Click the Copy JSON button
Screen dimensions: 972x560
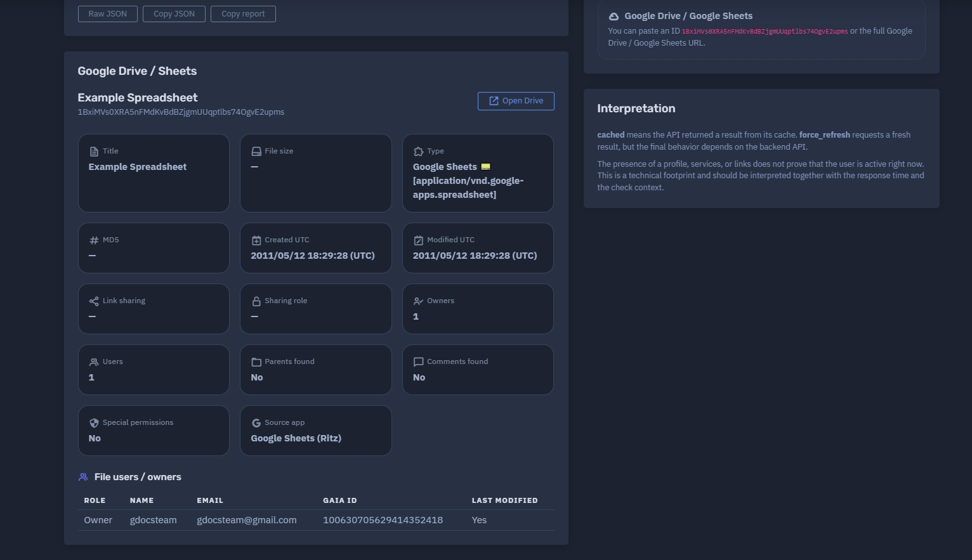(x=174, y=14)
